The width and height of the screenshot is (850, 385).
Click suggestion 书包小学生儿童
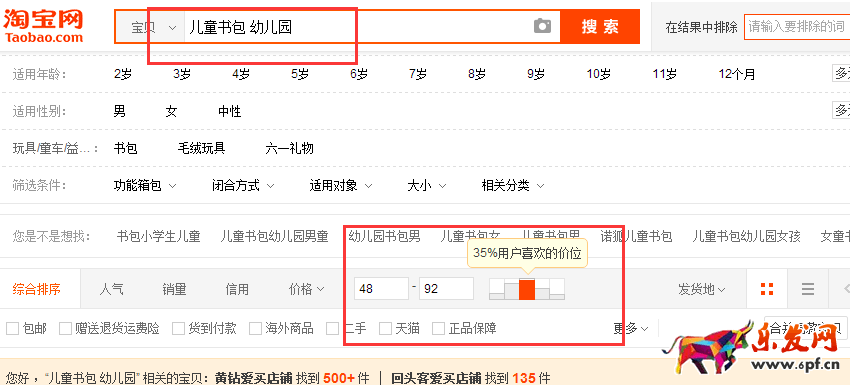click(159, 236)
